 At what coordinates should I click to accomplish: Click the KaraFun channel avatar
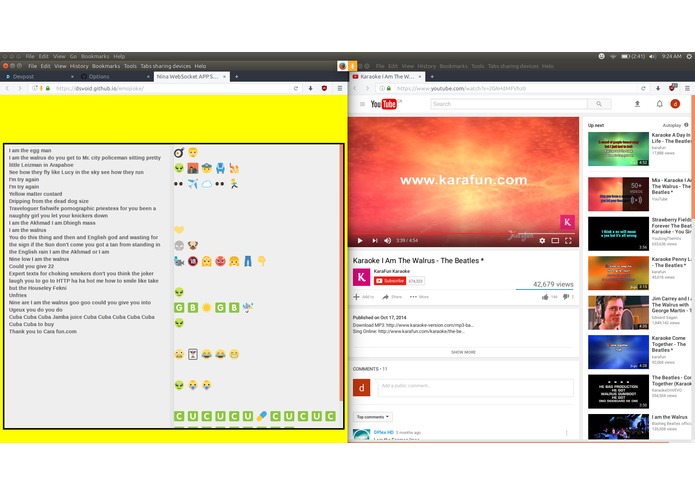[361, 277]
